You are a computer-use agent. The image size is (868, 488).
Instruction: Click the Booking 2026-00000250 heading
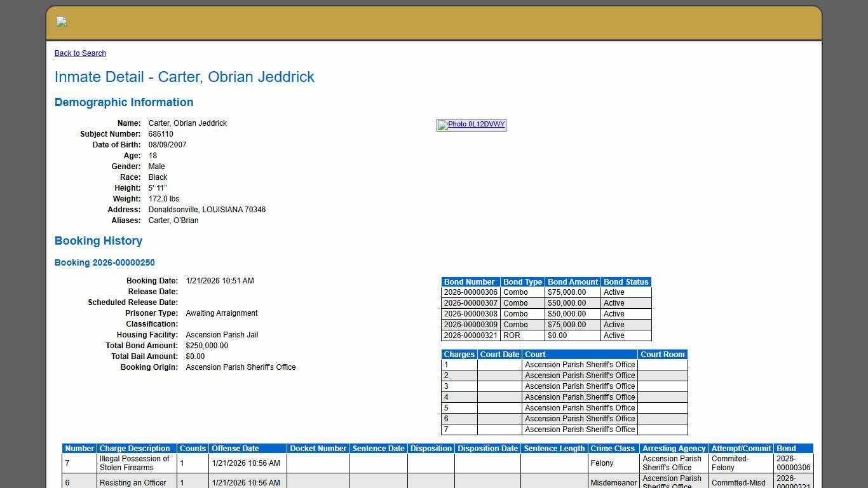click(105, 262)
